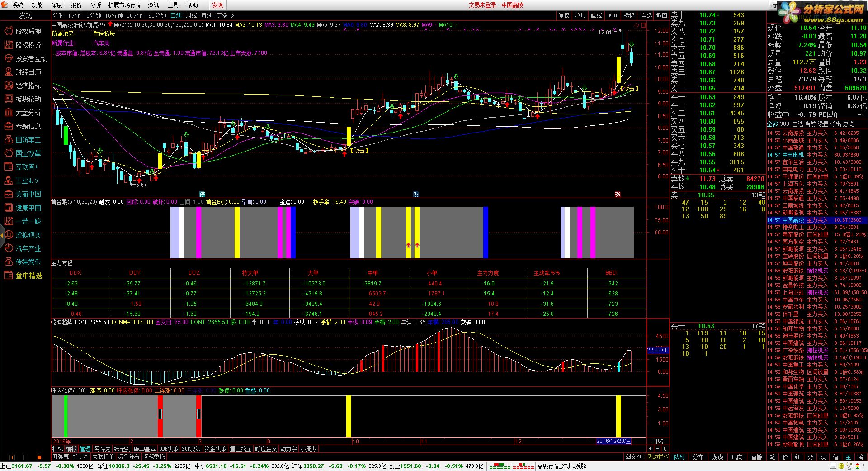Screen dimensions: 868x471
Task: Click the red rectangle icon above price axis
Action: click(x=643, y=25)
